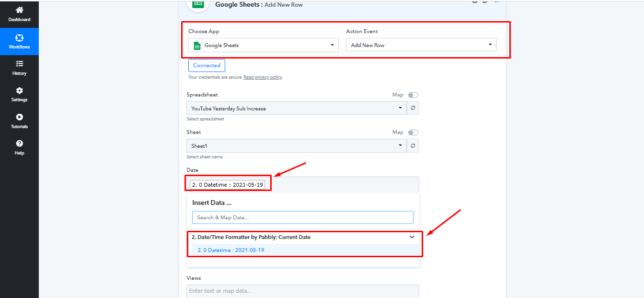Refresh the Sheet name list
The image size is (644, 298).
point(413,145)
